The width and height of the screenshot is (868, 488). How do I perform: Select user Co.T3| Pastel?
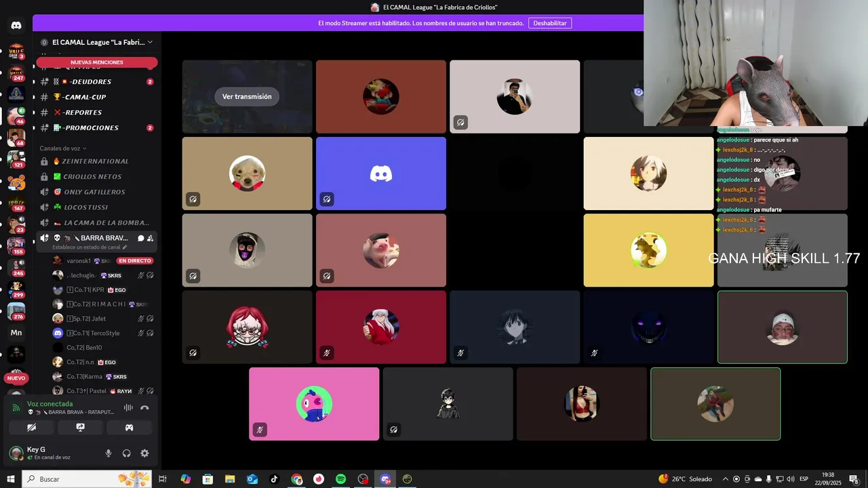(104, 391)
